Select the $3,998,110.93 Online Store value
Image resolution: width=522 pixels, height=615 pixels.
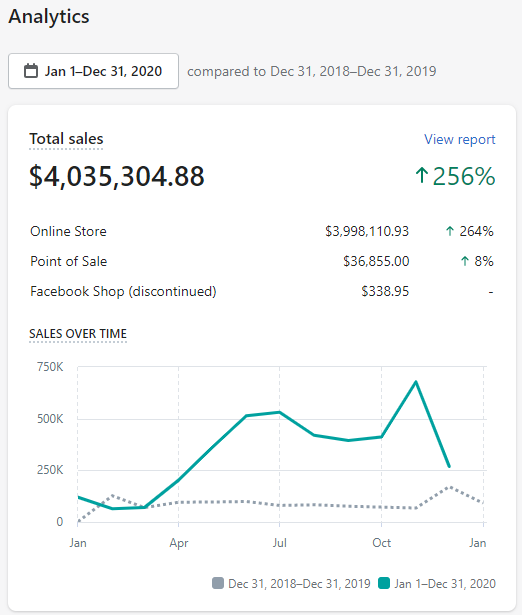[367, 231]
